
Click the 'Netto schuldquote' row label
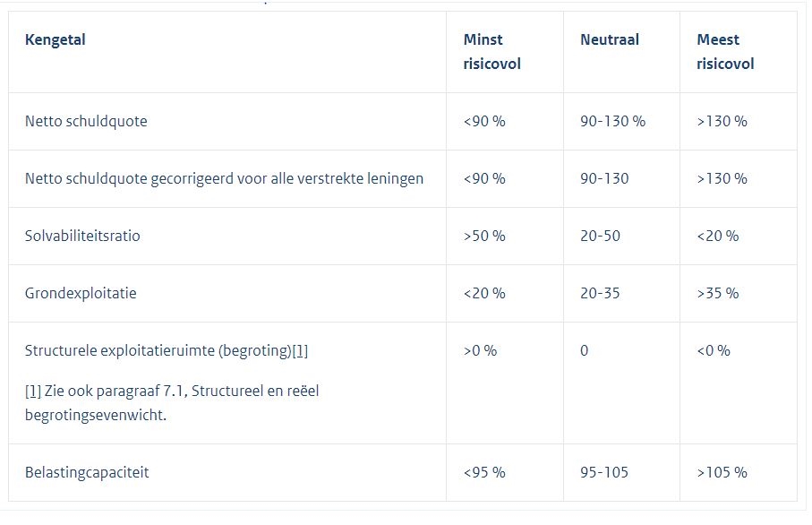click(x=86, y=121)
